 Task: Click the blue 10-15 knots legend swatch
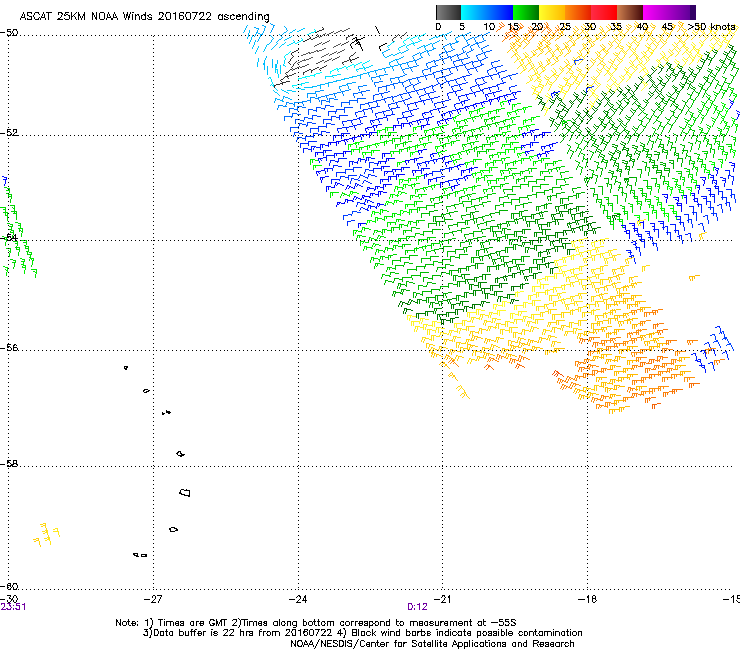500,12
